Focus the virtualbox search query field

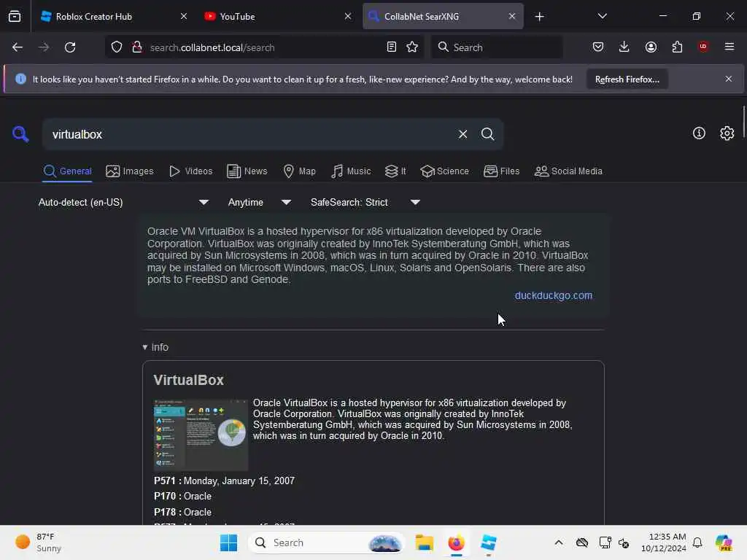pyautogui.click(x=252, y=134)
